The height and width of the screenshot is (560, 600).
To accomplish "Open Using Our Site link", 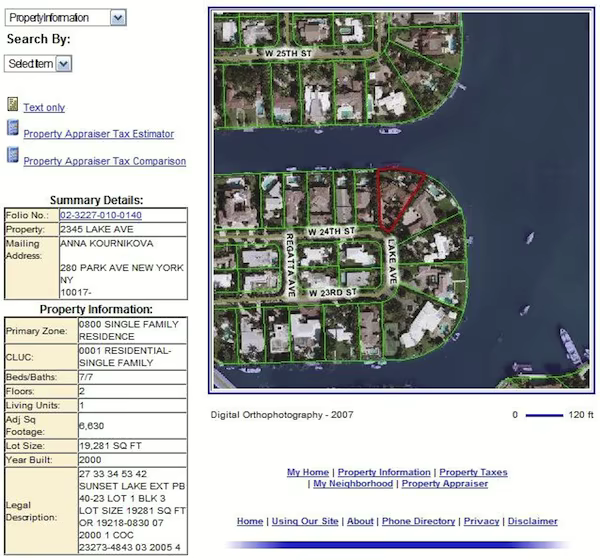I will pyautogui.click(x=305, y=521).
